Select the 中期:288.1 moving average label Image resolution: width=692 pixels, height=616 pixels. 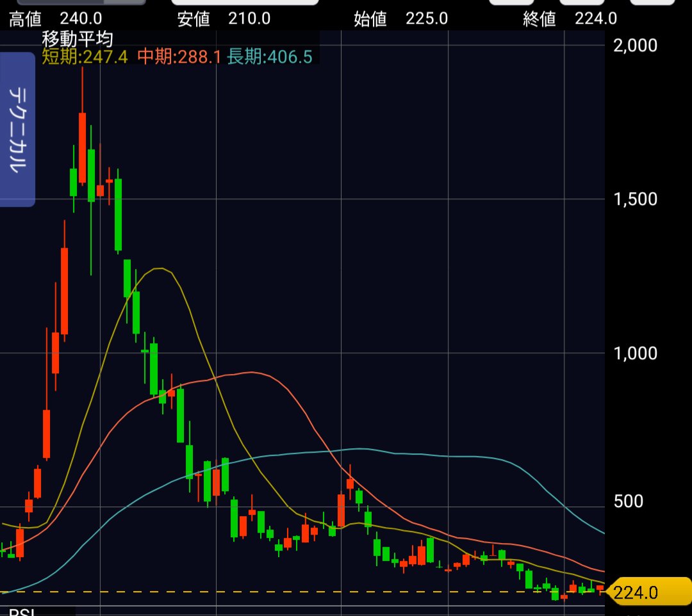[x=179, y=58]
